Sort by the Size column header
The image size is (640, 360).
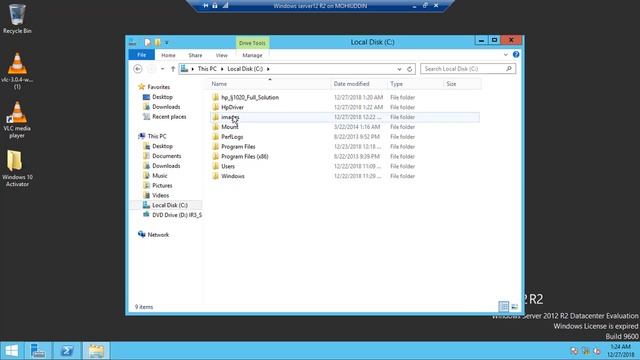462,84
